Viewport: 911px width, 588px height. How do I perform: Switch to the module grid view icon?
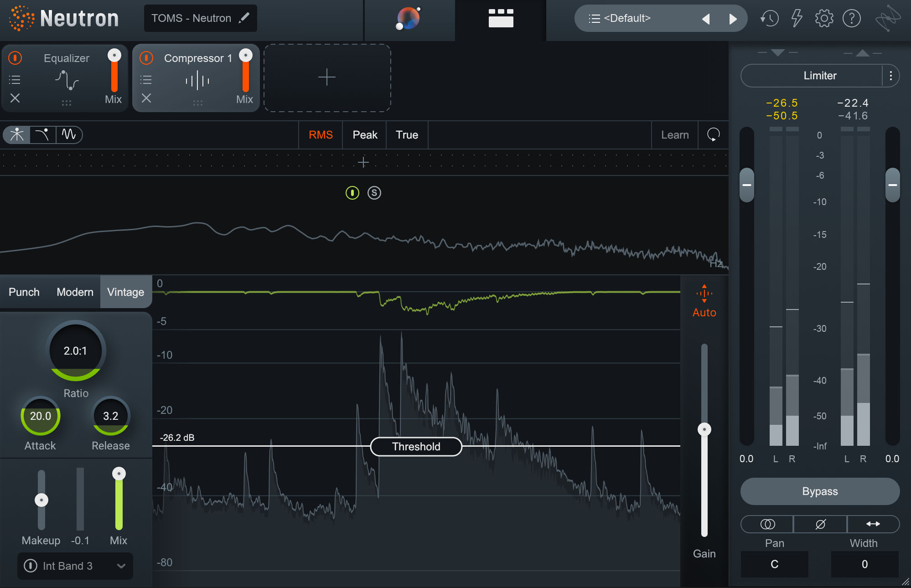[x=501, y=18]
